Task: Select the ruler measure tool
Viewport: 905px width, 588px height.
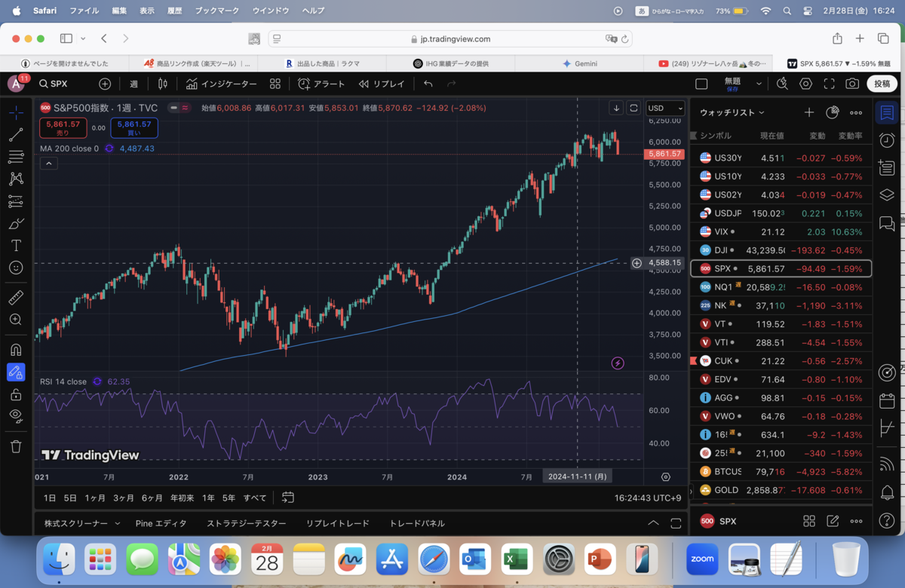Action: pos(16,298)
